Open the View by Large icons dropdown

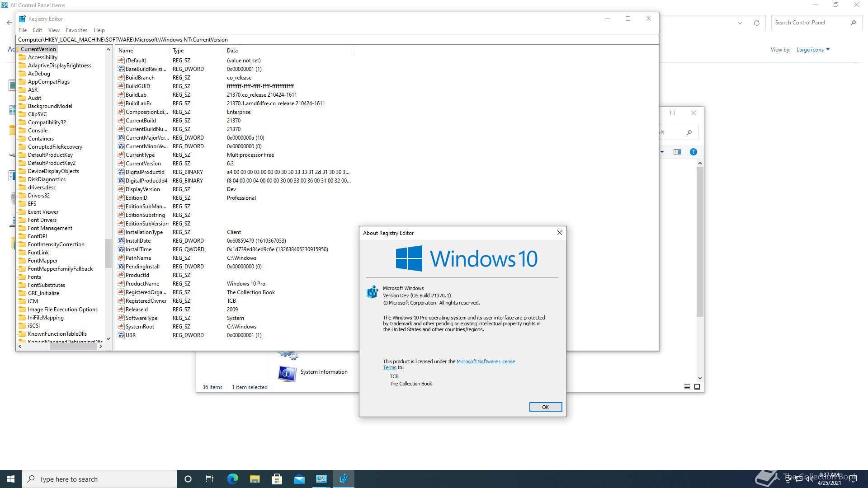coord(813,50)
